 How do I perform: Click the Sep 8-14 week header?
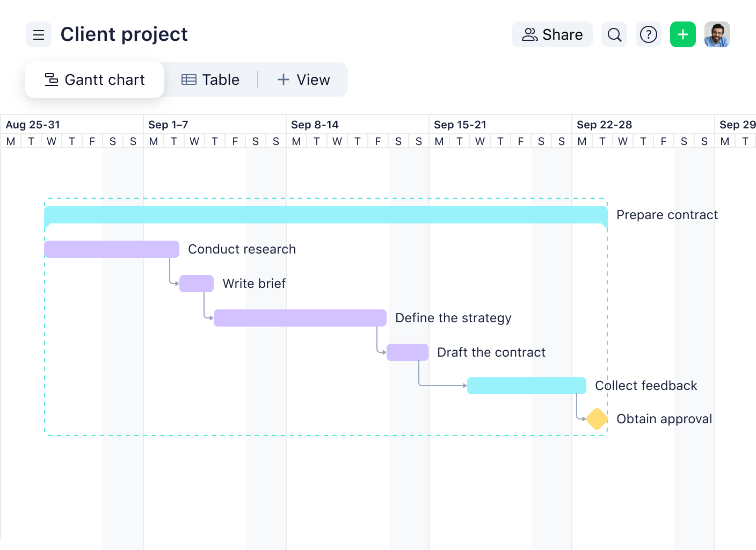click(x=315, y=124)
